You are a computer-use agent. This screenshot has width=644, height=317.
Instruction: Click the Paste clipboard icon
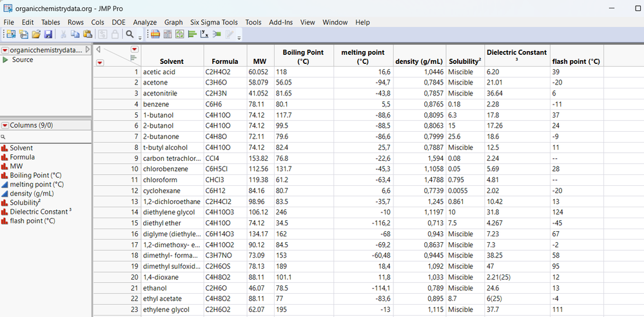pos(88,34)
